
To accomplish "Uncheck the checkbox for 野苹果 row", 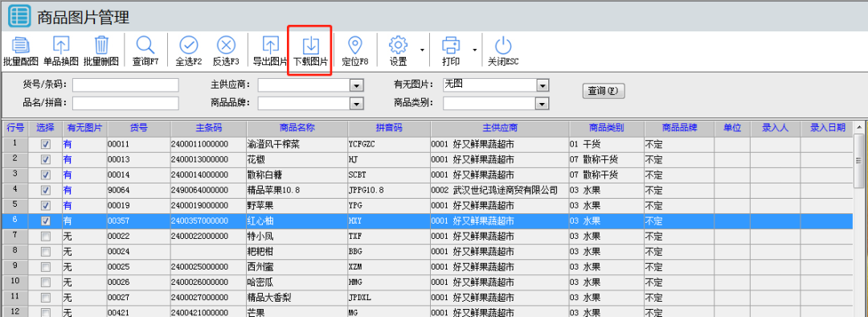I will click(46, 206).
